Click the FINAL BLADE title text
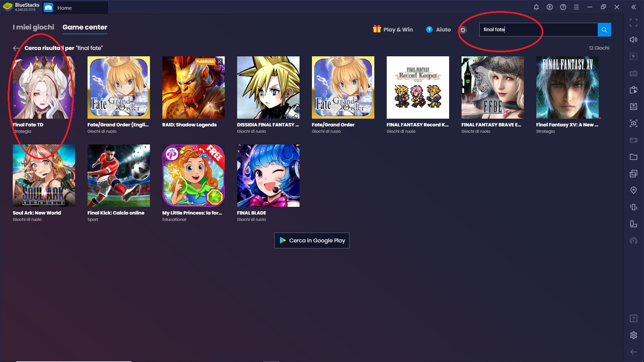644x362 pixels. point(252,213)
